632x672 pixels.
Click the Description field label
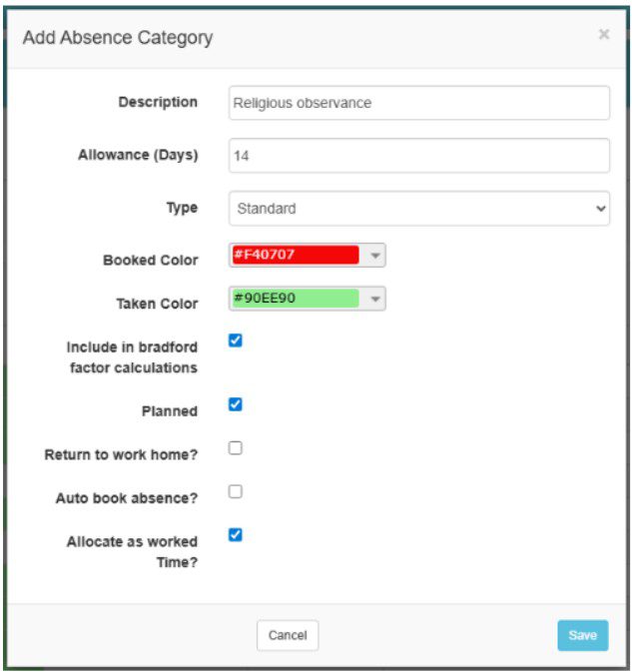pos(158,102)
